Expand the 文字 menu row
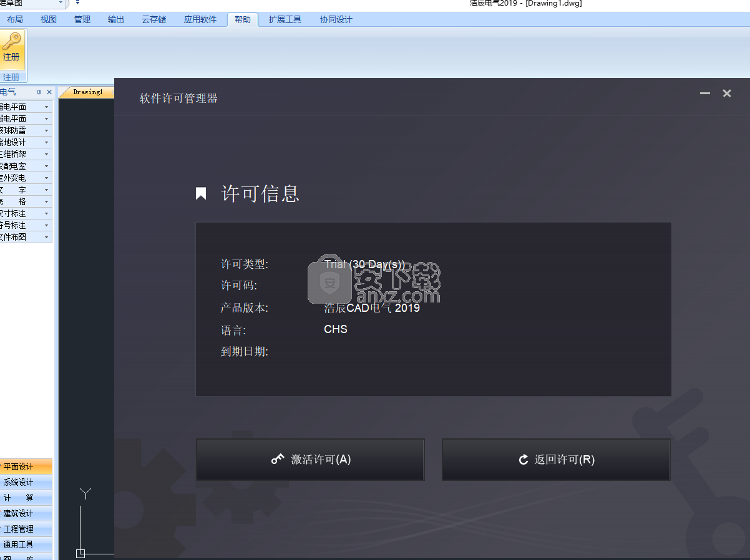This screenshot has height=560, width=750. pos(26,190)
